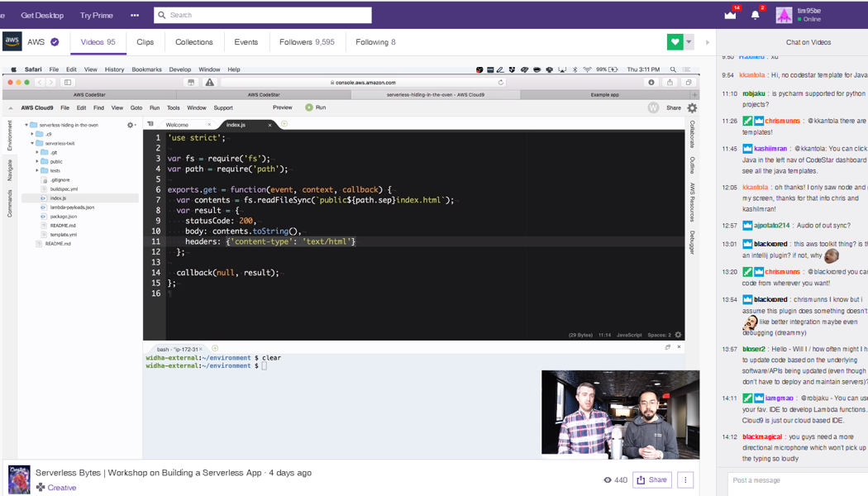This screenshot has width=868, height=496.
Task: Open the three-dots menu beside Try Prime
Action: [135, 16]
